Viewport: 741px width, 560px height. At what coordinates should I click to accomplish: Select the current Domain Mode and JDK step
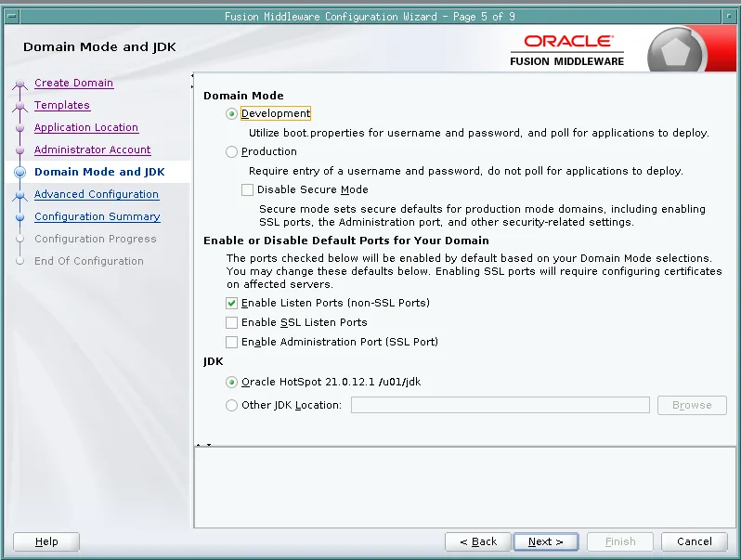(x=99, y=172)
